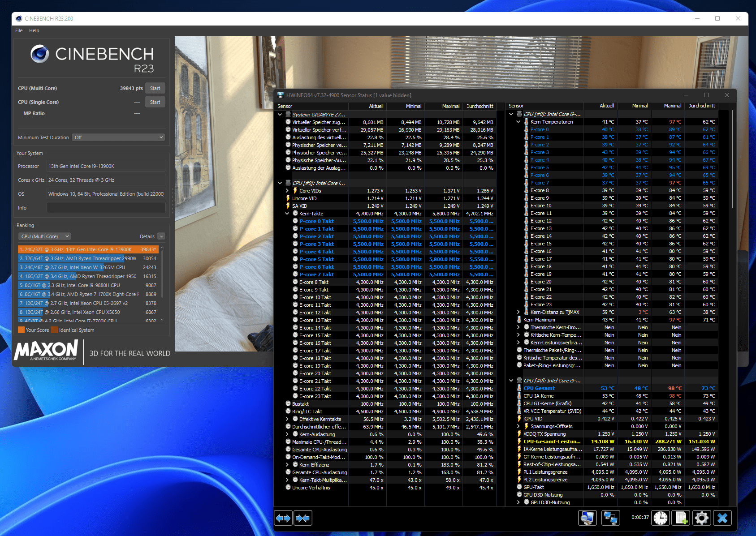Click the circle icon beside Bustakt

tap(288, 404)
